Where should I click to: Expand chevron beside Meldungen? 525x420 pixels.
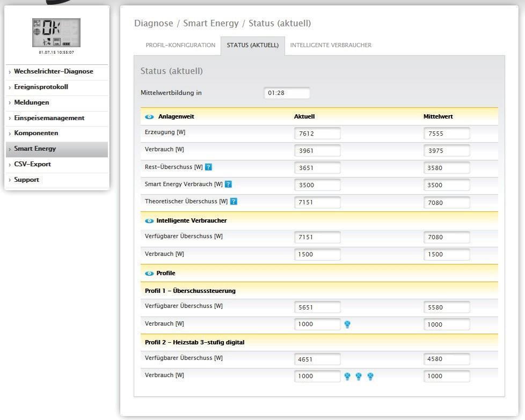[10, 103]
